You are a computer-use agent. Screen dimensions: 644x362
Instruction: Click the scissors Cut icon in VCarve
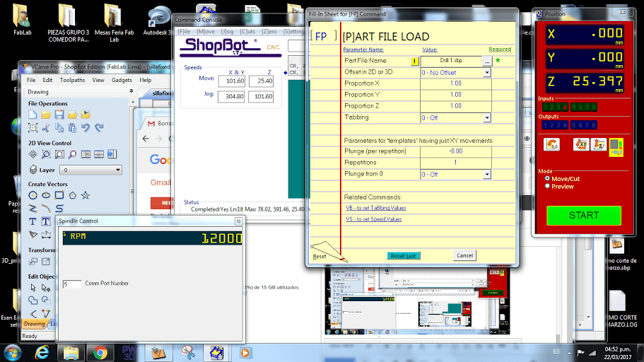(46, 128)
